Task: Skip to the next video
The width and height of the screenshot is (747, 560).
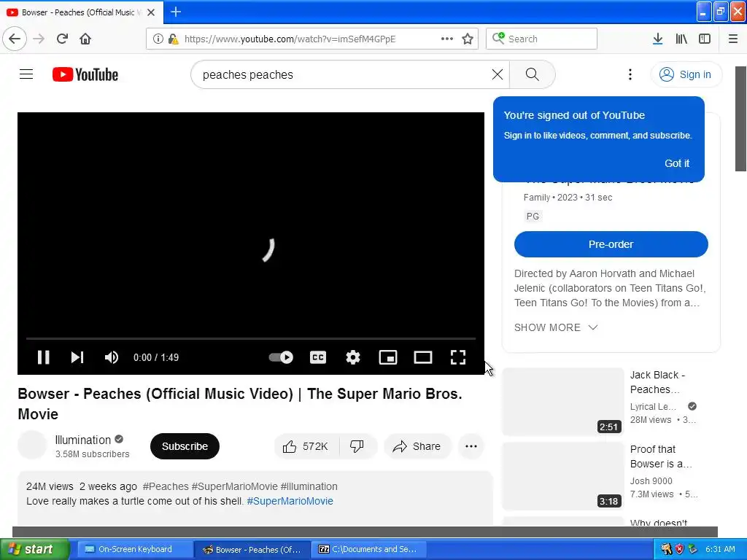Action: [x=77, y=357]
